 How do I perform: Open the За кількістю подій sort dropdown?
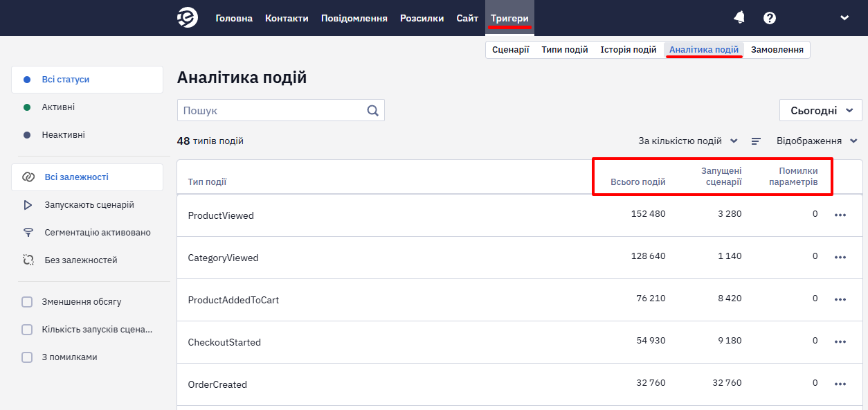(x=688, y=141)
